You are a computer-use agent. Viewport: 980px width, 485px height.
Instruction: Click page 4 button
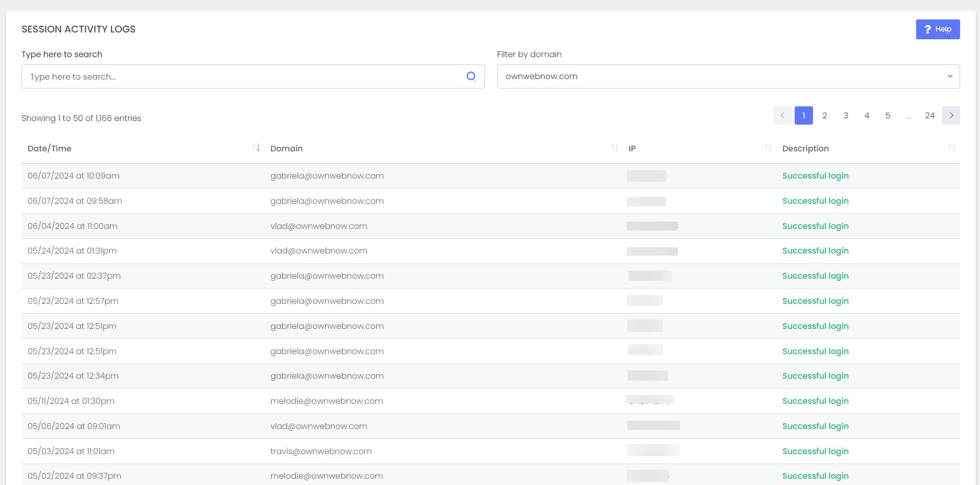(x=866, y=115)
